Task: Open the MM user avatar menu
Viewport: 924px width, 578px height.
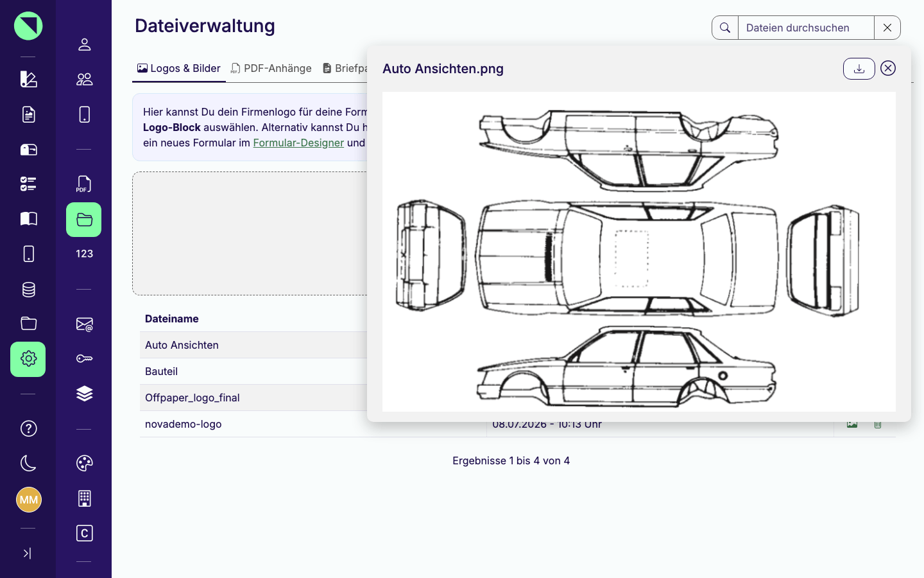Action: click(x=28, y=500)
